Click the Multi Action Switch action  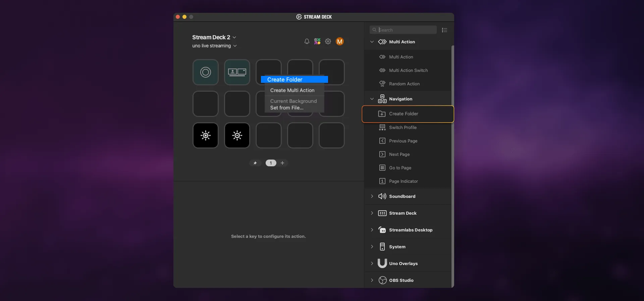coord(408,70)
